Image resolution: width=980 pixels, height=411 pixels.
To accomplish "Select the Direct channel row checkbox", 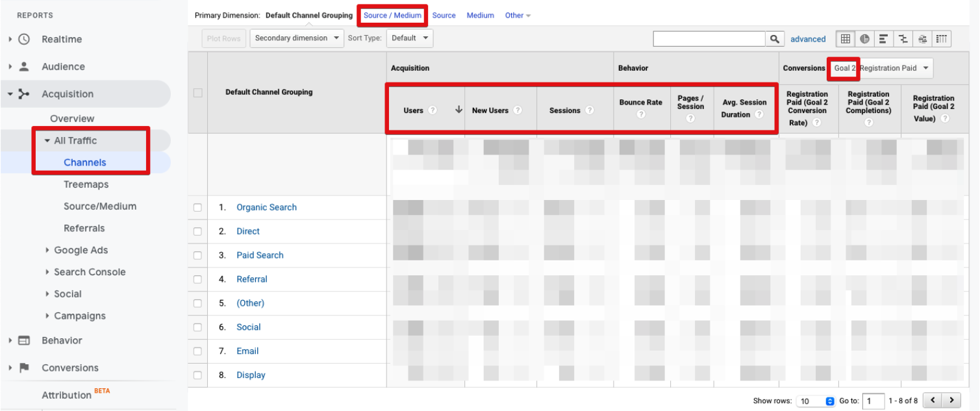I will click(x=197, y=231).
